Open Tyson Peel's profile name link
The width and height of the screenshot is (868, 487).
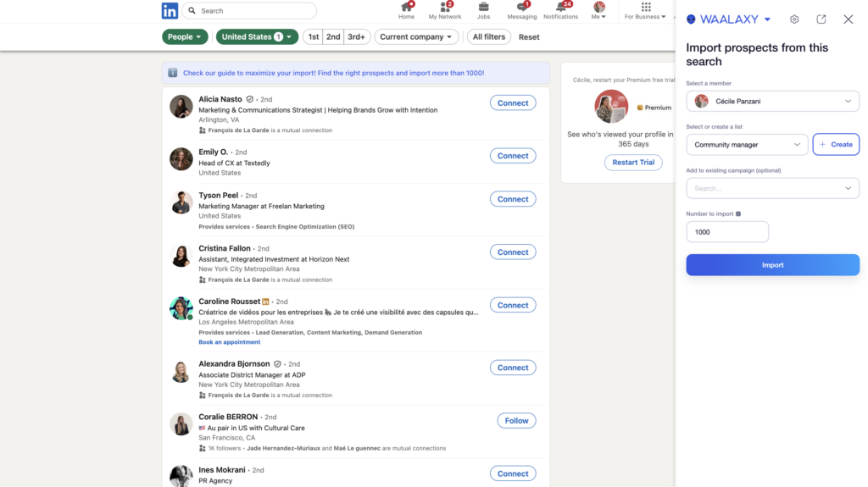coord(218,196)
